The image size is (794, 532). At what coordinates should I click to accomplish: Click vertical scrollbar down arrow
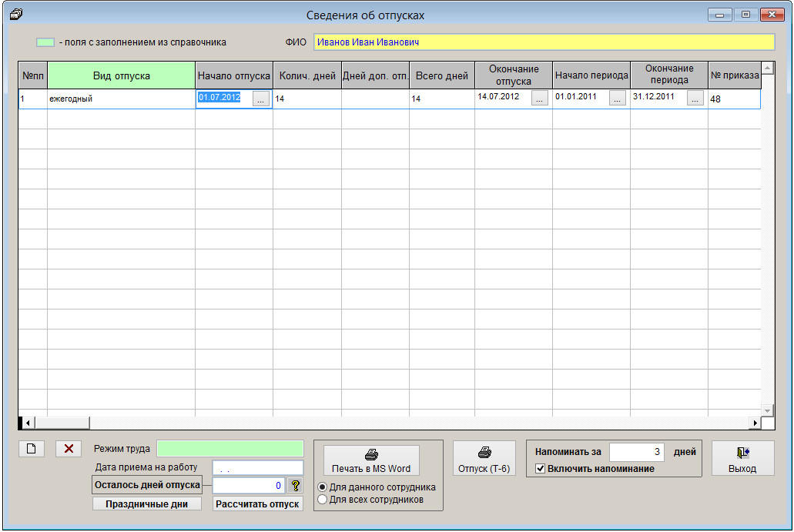pyautogui.click(x=767, y=410)
